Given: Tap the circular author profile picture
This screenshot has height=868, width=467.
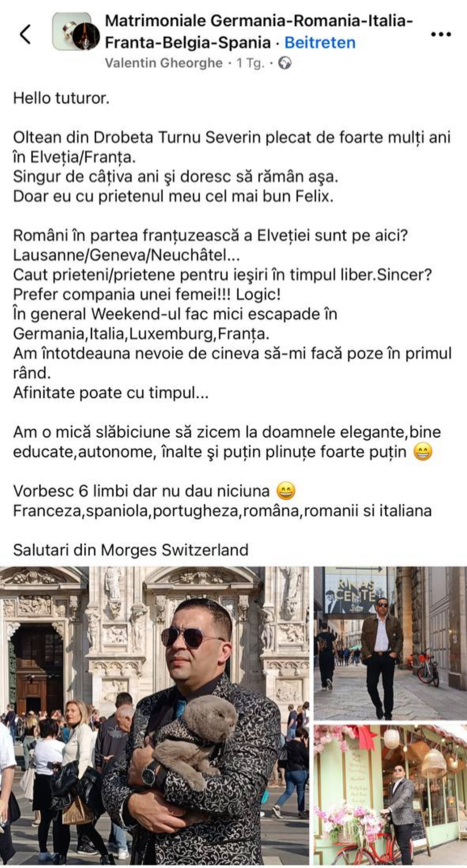Looking at the screenshot, I should [86, 37].
